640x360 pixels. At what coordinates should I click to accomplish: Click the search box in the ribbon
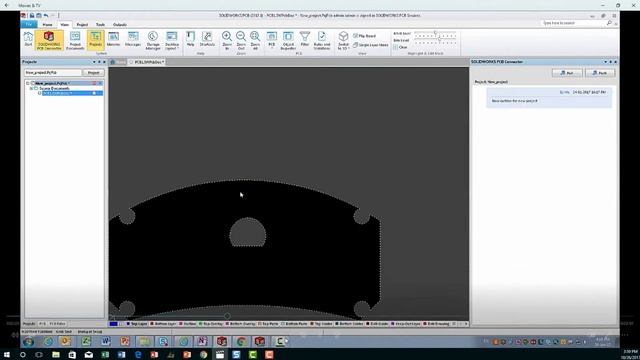[x=576, y=23]
